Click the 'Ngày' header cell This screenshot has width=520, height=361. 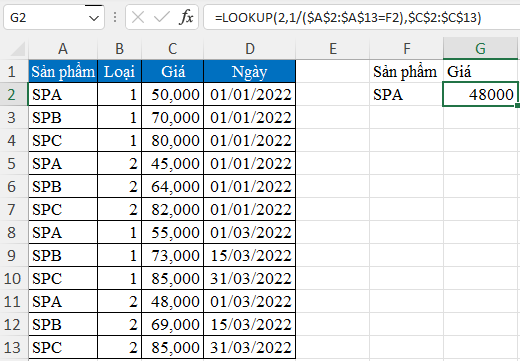[x=250, y=71]
